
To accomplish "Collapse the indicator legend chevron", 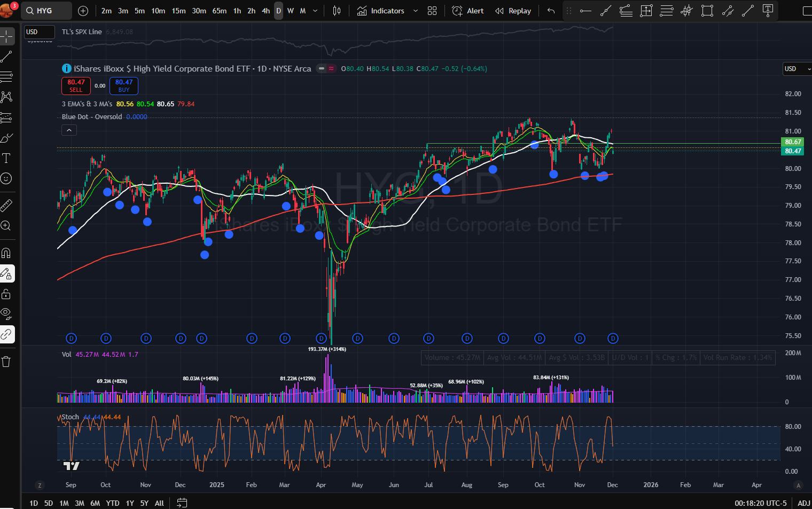I will (x=69, y=130).
